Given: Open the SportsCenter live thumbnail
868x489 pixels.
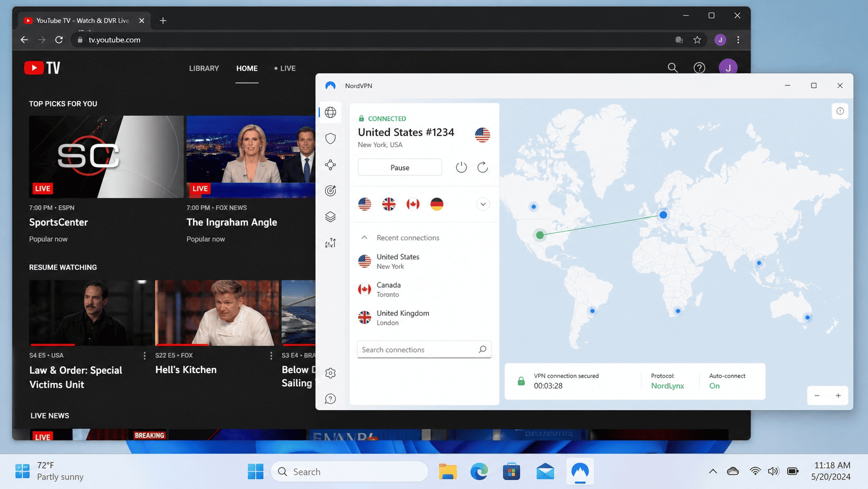Looking at the screenshot, I should (x=106, y=156).
